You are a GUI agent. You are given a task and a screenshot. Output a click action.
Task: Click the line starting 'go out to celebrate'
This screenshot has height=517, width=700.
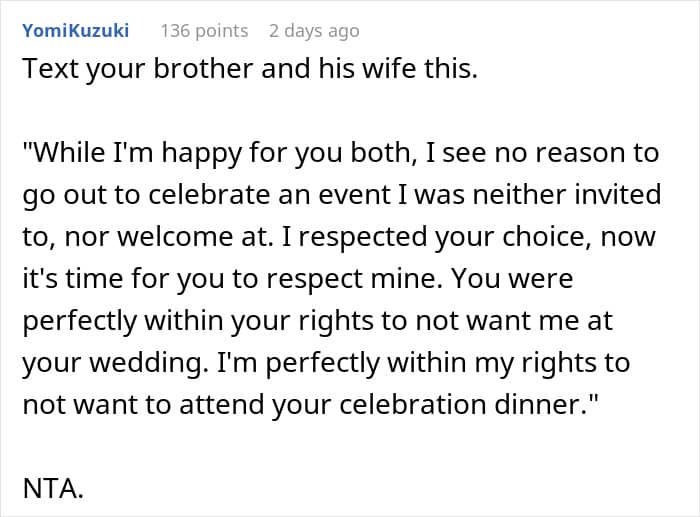click(x=342, y=195)
